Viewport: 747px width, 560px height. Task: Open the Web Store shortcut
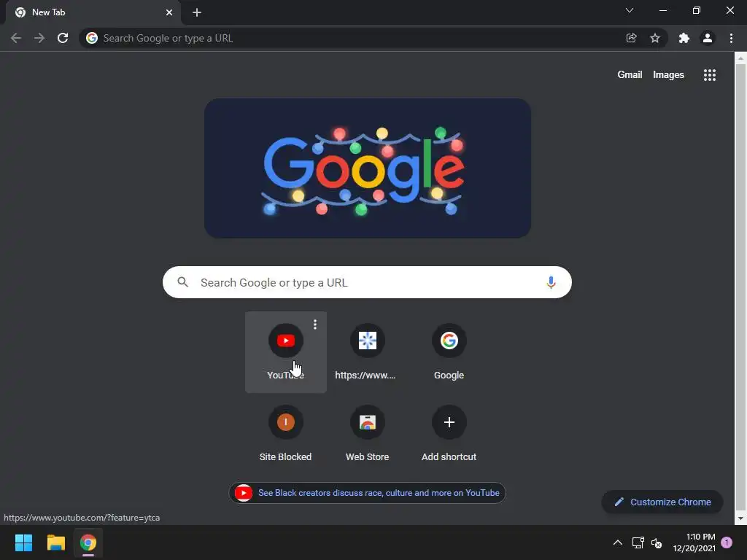[368, 433]
